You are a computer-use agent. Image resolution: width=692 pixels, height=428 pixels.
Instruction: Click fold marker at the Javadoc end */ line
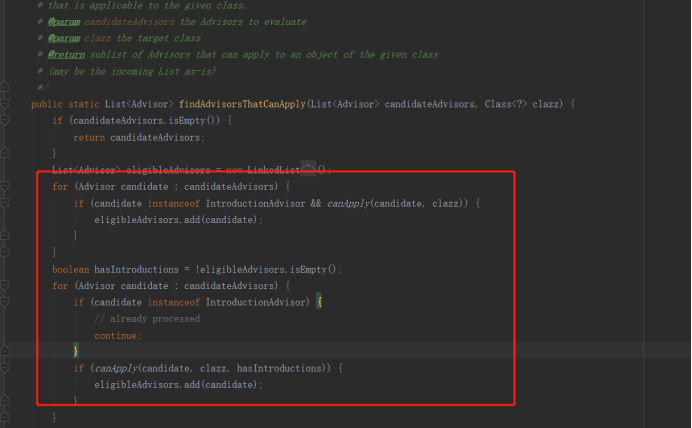(x=4, y=87)
